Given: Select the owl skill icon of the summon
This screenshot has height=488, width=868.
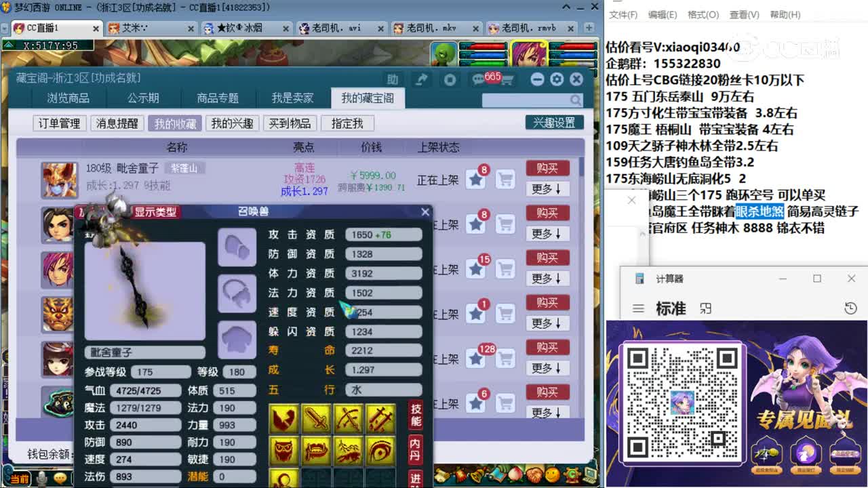Looking at the screenshot, I should click(x=283, y=452).
